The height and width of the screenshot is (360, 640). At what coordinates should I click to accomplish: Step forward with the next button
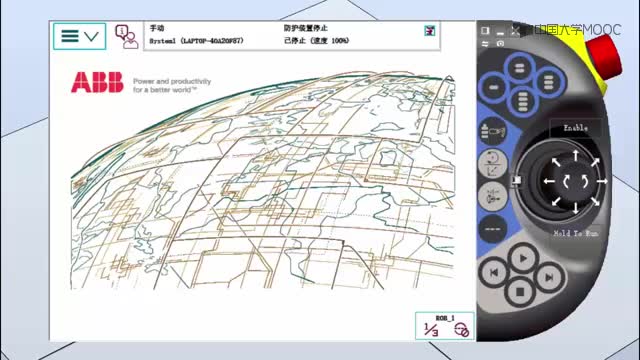point(549,278)
